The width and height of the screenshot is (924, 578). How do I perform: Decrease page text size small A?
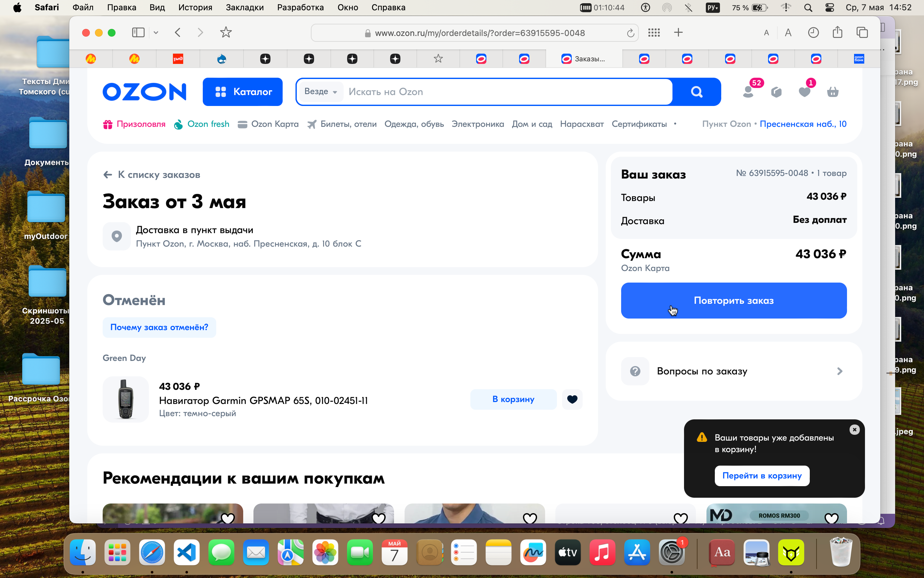pyautogui.click(x=766, y=33)
